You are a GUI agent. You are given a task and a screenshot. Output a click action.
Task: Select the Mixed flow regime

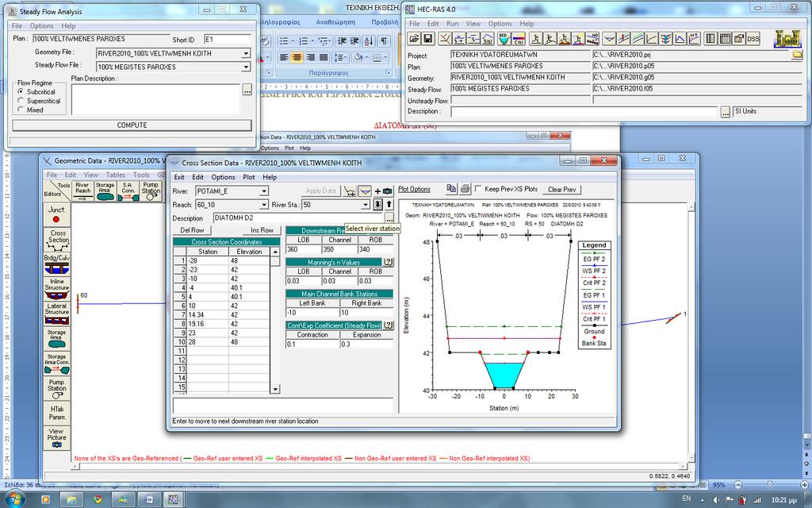[x=21, y=110]
